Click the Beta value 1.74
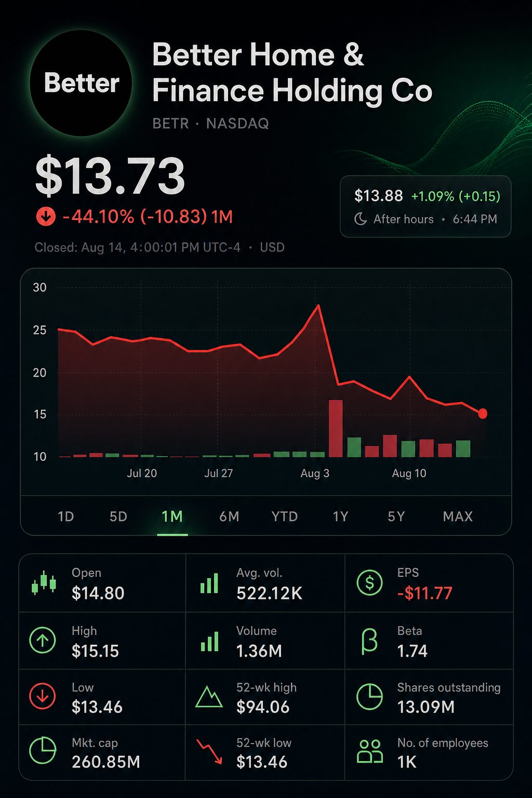 [x=412, y=651]
